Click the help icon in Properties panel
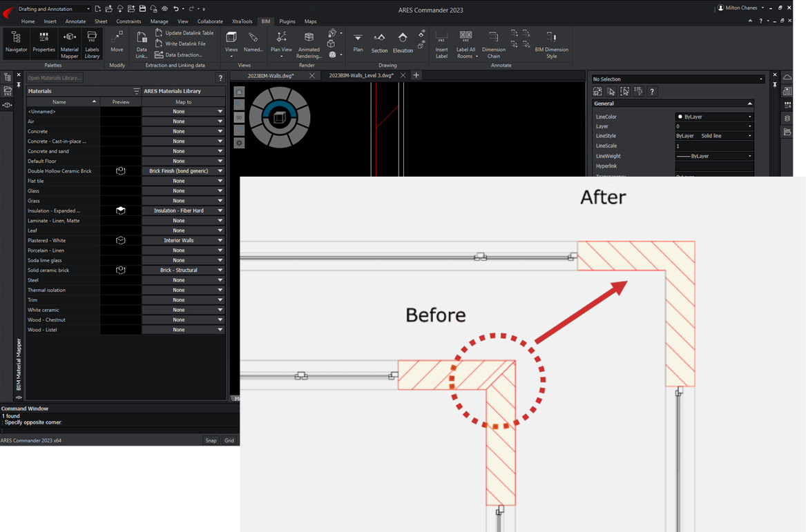Screen dimensions: 806x532 tap(652, 91)
